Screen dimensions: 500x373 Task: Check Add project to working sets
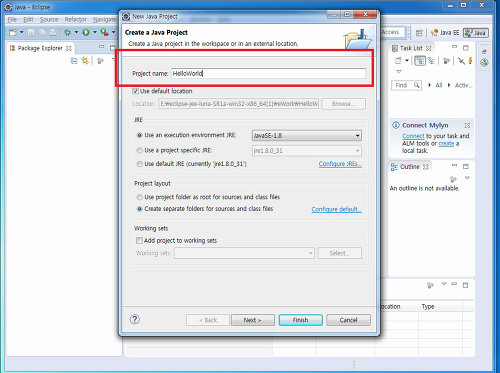coord(139,240)
